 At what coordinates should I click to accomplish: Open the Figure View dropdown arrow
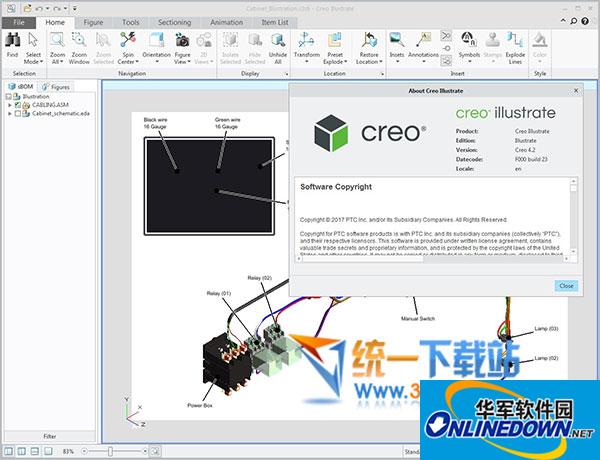pyautogui.click(x=189, y=62)
